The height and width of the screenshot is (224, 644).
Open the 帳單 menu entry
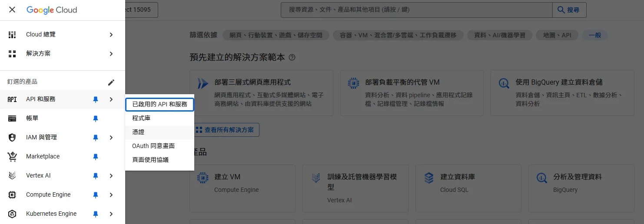pyautogui.click(x=63, y=119)
